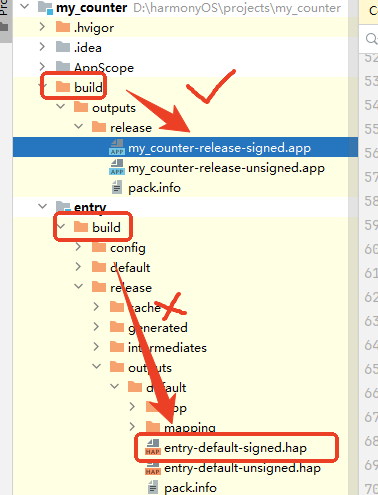Collapse the entry module chevron
Screen dimensions: 378x495
click(x=43, y=206)
